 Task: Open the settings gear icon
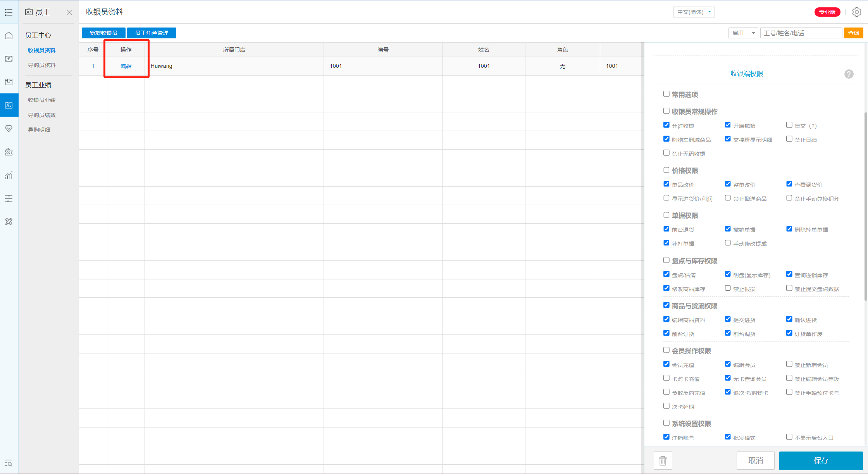pyautogui.click(x=856, y=12)
